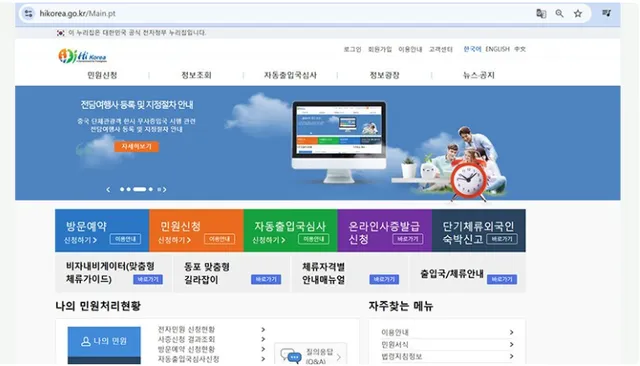Click the translate page icon in address bar
640x366 pixels.
pyautogui.click(x=541, y=13)
